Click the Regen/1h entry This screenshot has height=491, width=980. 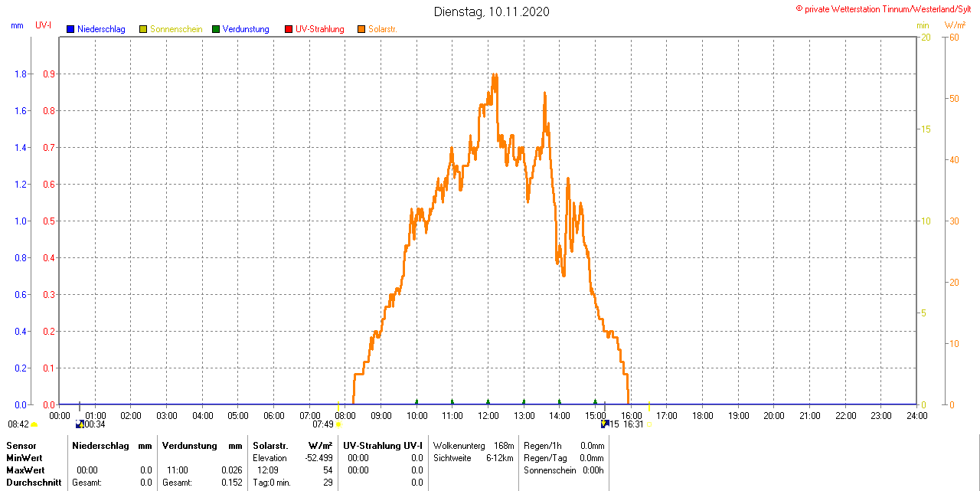pyautogui.click(x=563, y=446)
